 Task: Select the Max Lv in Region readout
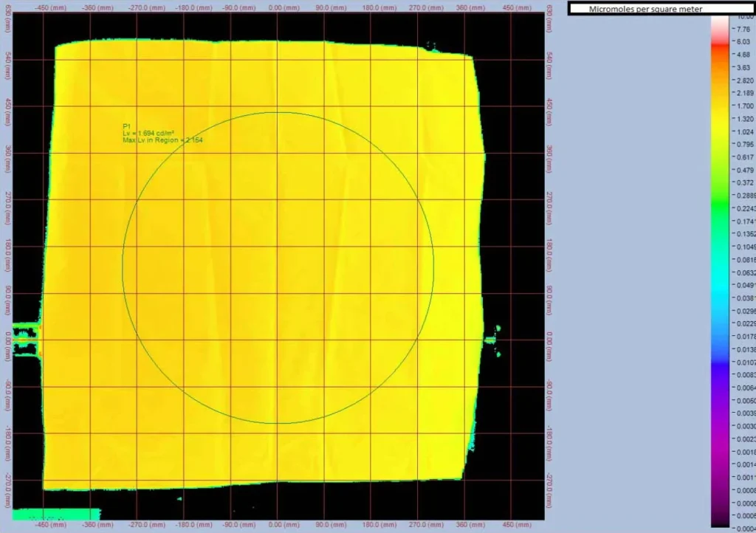click(162, 140)
